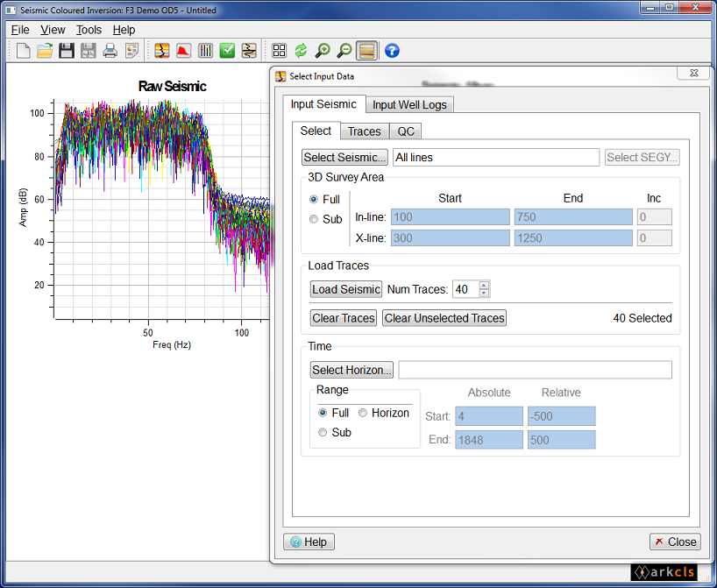Open the vertical sliders parameters icon
This screenshot has width=717, height=588.
205,50
